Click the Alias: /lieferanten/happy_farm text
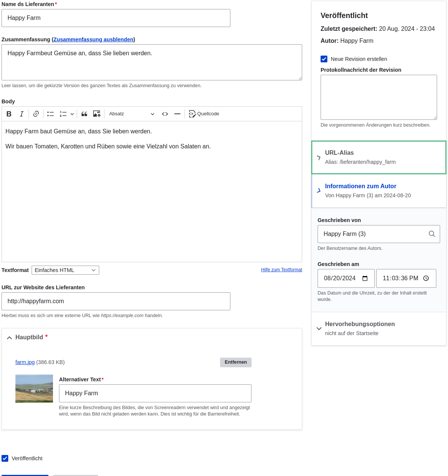448x476 pixels. coord(360,162)
